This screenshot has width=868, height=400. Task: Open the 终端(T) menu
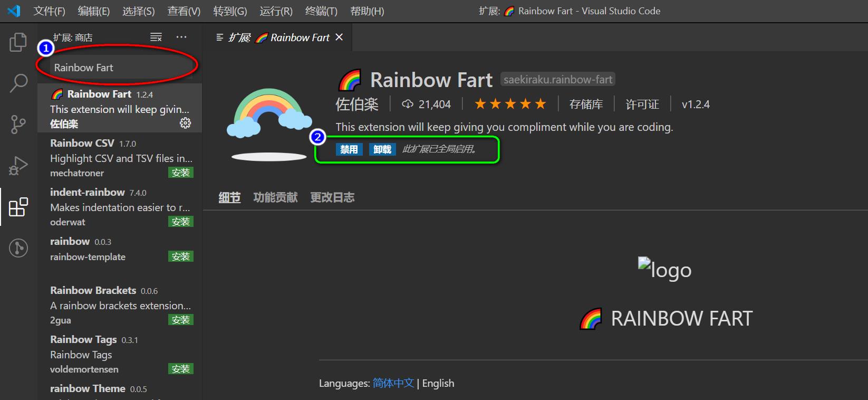click(x=322, y=11)
